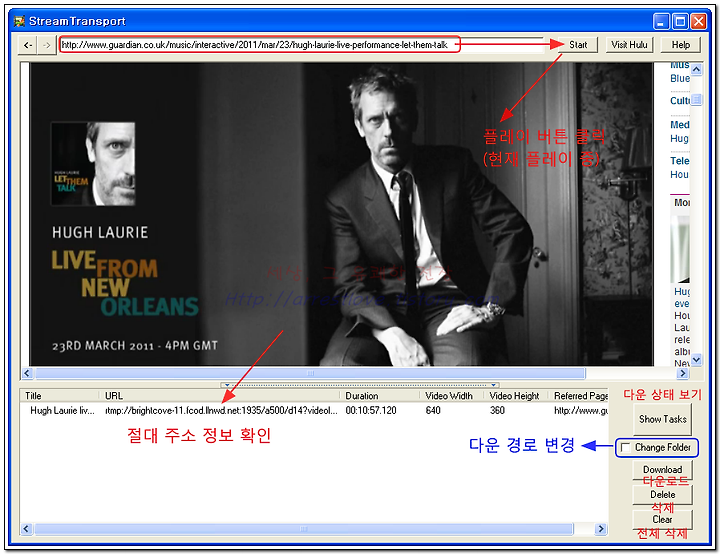
Task: Click the task list scroll-right arrow
Action: coord(601,529)
